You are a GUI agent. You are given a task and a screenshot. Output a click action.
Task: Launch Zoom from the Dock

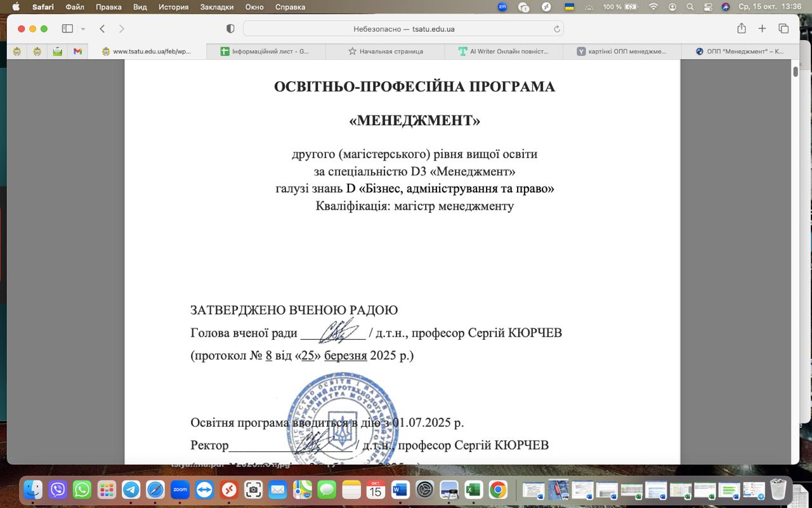pos(180,490)
